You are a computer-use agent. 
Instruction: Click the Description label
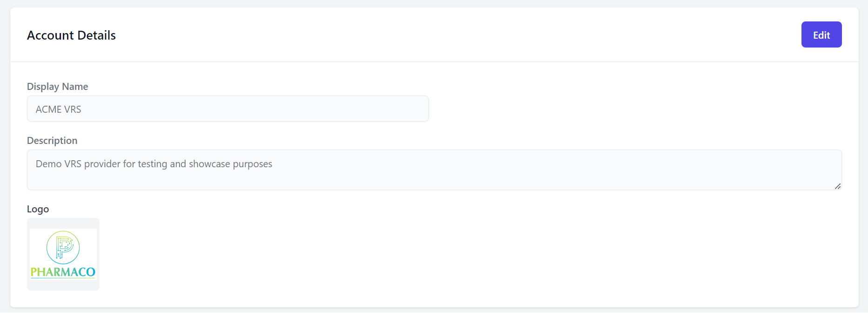52,140
